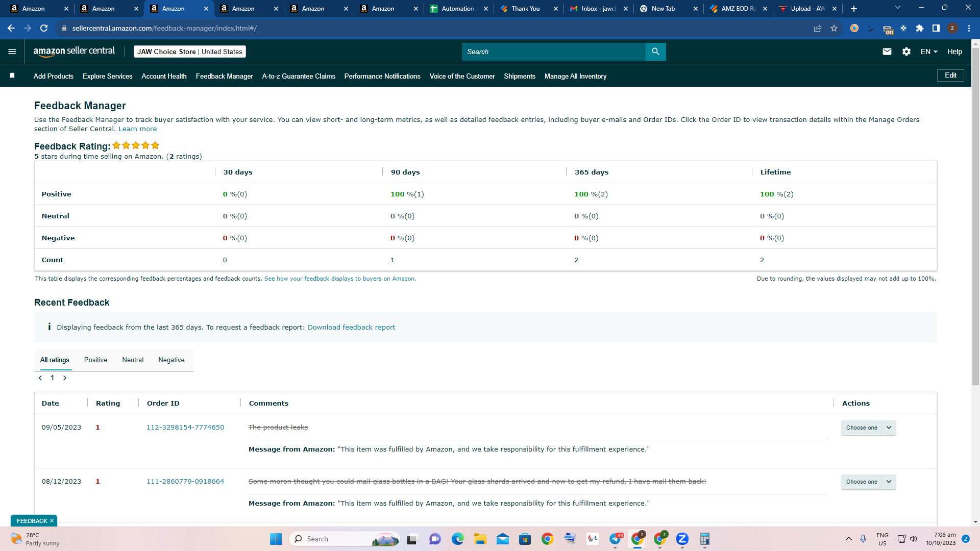The width and height of the screenshot is (980, 551).
Task: Open Choose one dropdown for order 112-3298154-7774650
Action: pyautogui.click(x=868, y=428)
